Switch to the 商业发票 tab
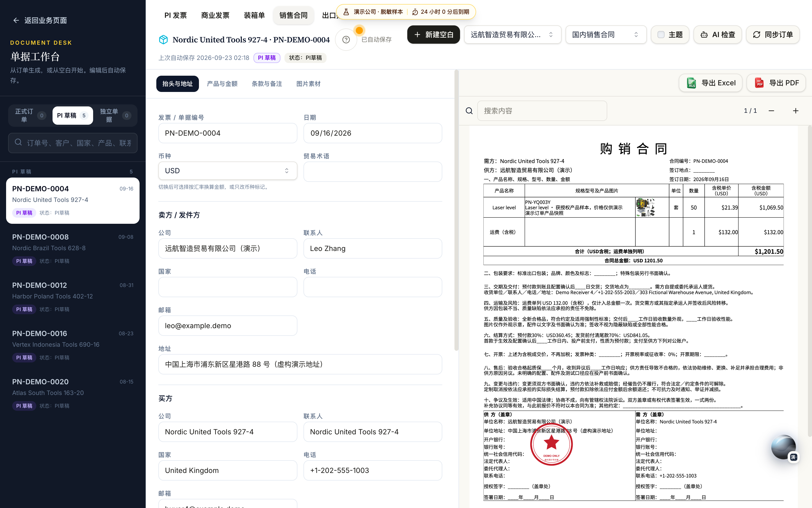 (x=215, y=15)
